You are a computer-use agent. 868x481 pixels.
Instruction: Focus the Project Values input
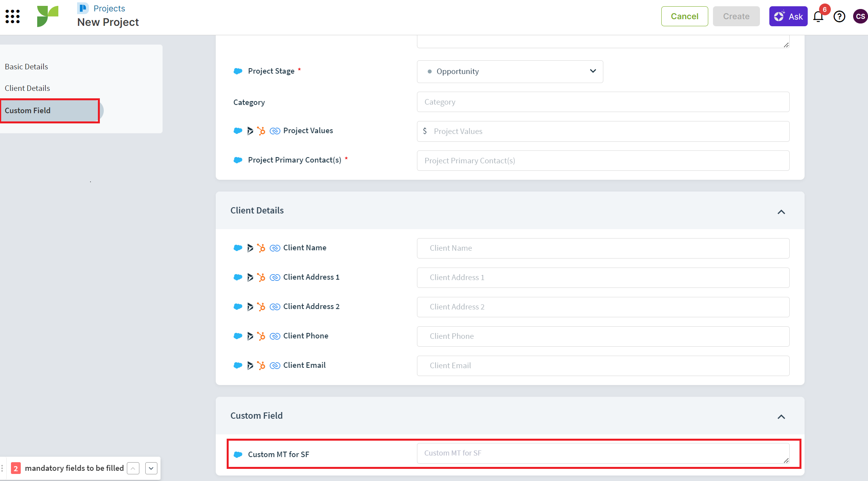pyautogui.click(x=603, y=131)
